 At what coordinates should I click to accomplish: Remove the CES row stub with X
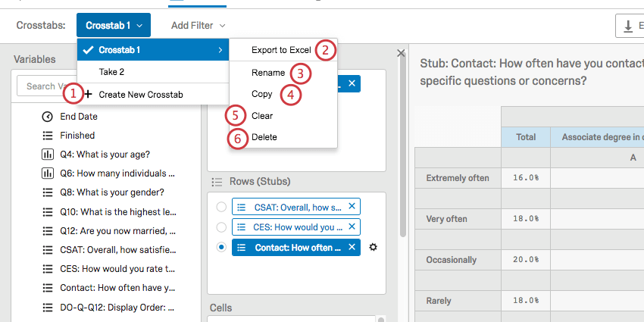[352, 227]
